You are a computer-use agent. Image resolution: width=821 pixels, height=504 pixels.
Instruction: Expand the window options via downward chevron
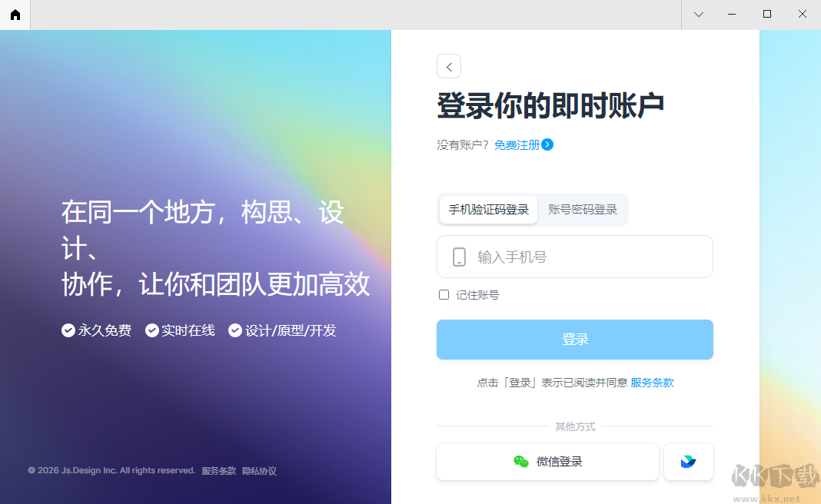click(x=698, y=14)
